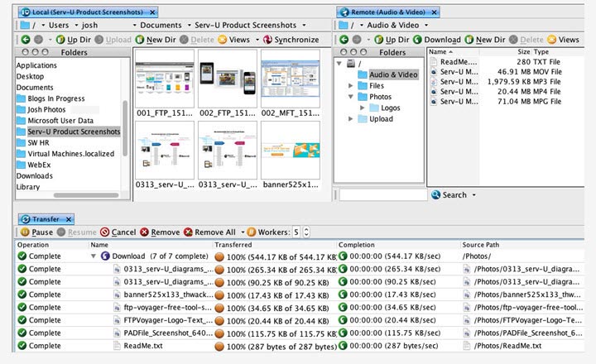This screenshot has height=364, width=596.
Task: Select the Josh Photos local folder
Action: point(41,109)
